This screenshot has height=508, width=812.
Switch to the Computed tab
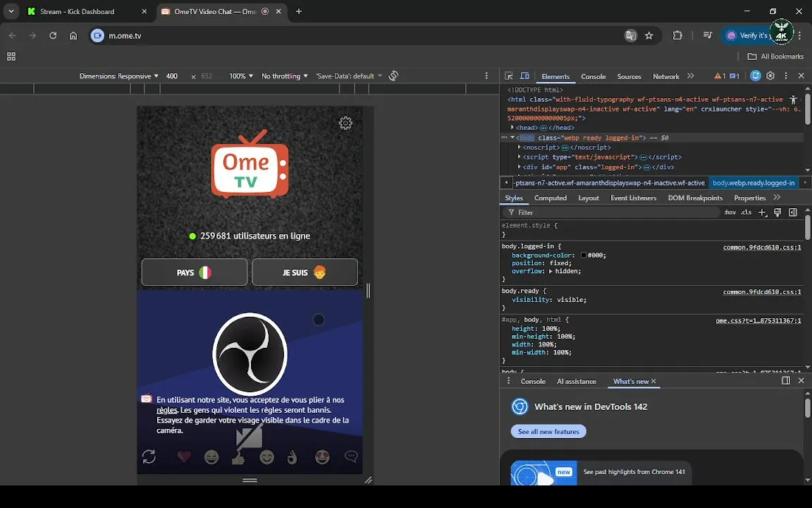pyautogui.click(x=550, y=198)
